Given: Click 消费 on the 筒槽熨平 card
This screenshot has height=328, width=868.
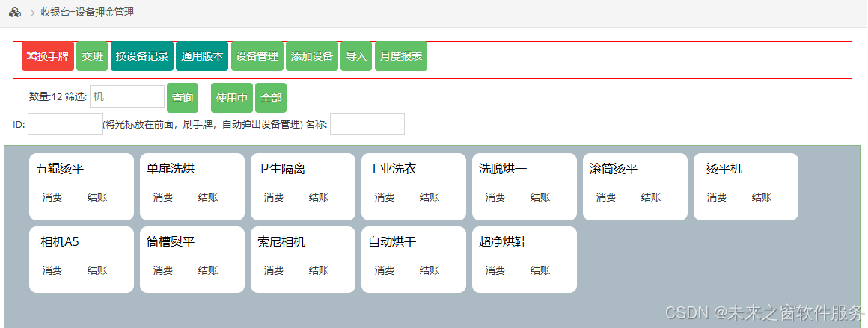Looking at the screenshot, I should coord(163,270).
